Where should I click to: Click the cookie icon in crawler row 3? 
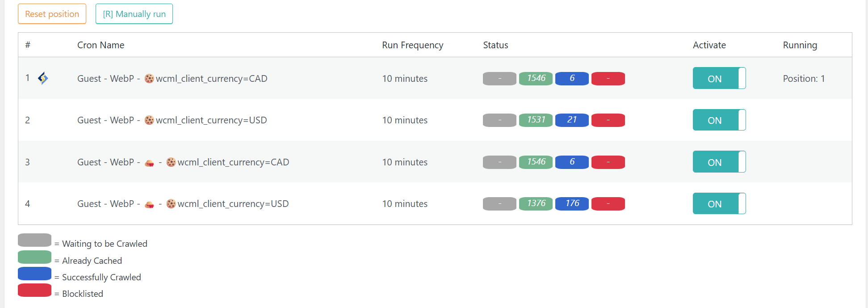click(171, 162)
